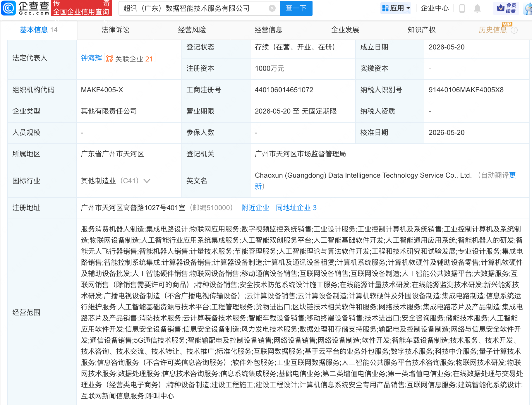Open the help info icon beside 历史信息

514,30
